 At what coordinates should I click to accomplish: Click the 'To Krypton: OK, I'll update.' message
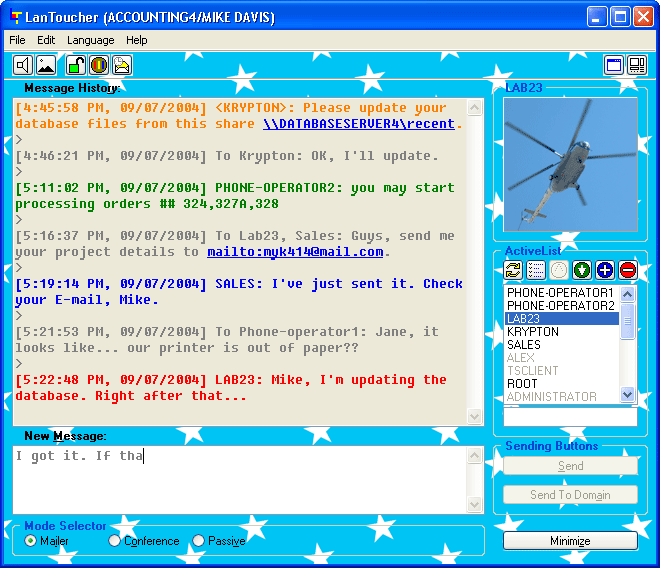pyautogui.click(x=227, y=156)
